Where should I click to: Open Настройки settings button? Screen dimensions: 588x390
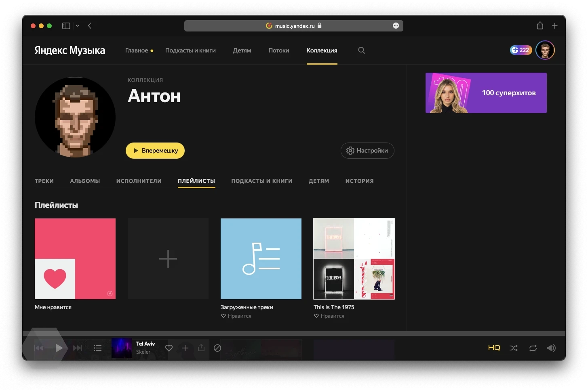coord(367,151)
